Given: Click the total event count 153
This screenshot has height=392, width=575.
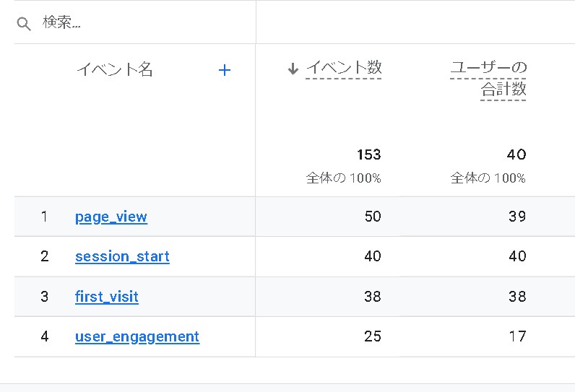Looking at the screenshot, I should (x=368, y=154).
